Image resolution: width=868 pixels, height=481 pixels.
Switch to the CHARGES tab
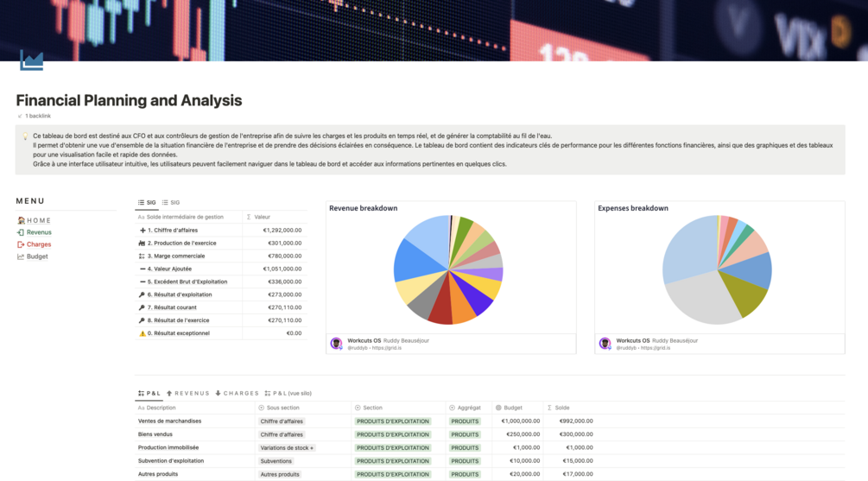coord(237,393)
